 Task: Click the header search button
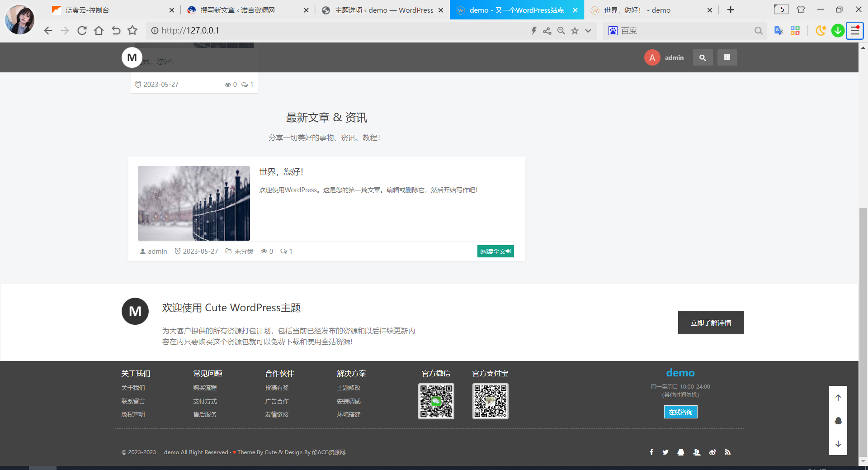pos(703,57)
